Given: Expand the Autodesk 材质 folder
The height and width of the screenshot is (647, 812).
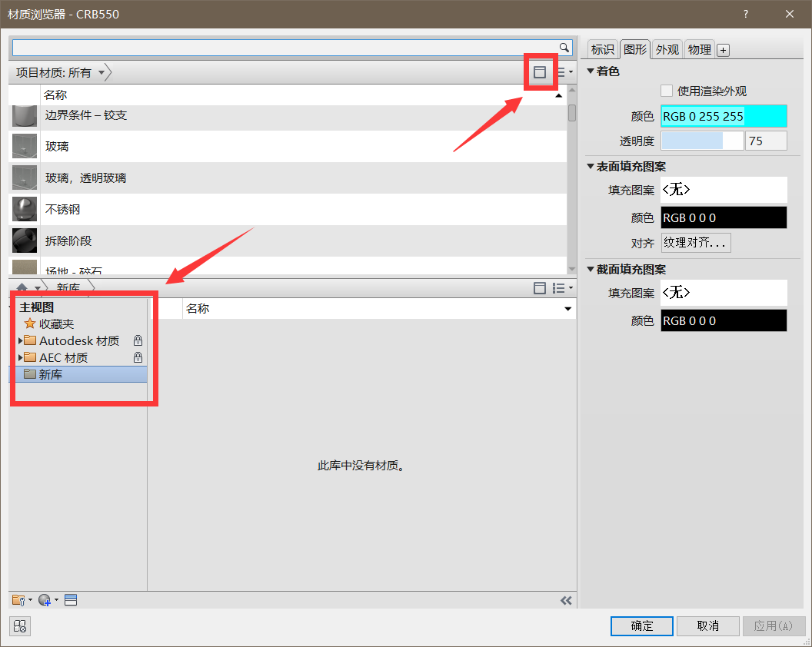Looking at the screenshot, I should (x=20, y=340).
